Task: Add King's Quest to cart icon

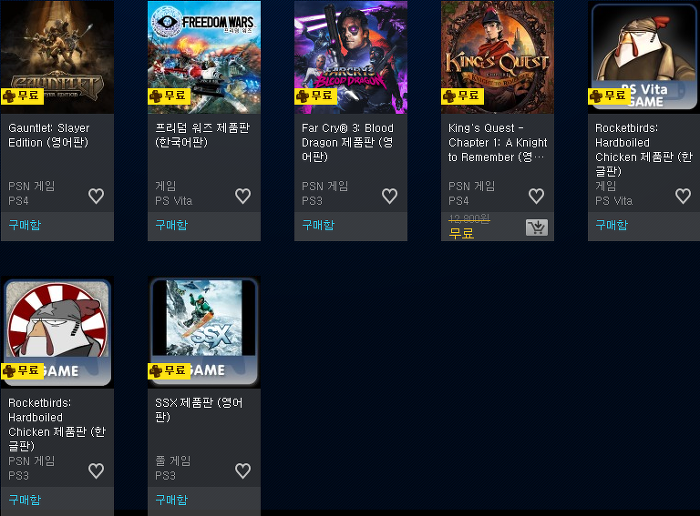Action: [x=537, y=228]
